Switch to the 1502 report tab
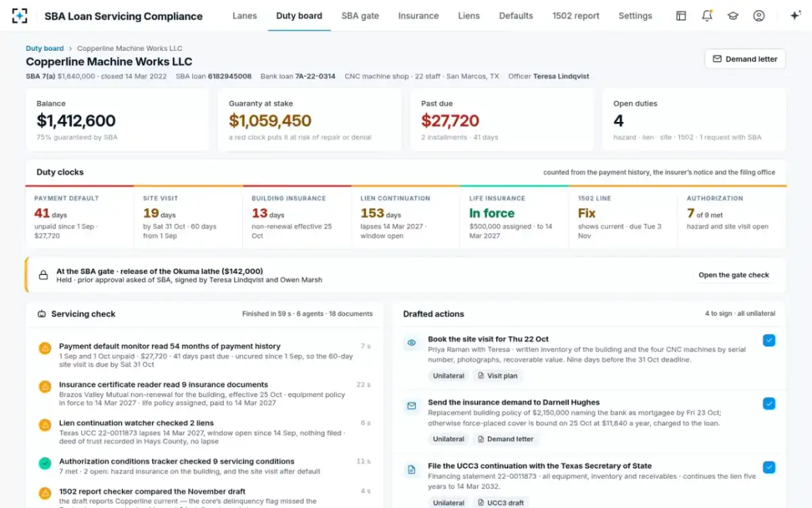The height and width of the screenshot is (508, 812). click(576, 16)
